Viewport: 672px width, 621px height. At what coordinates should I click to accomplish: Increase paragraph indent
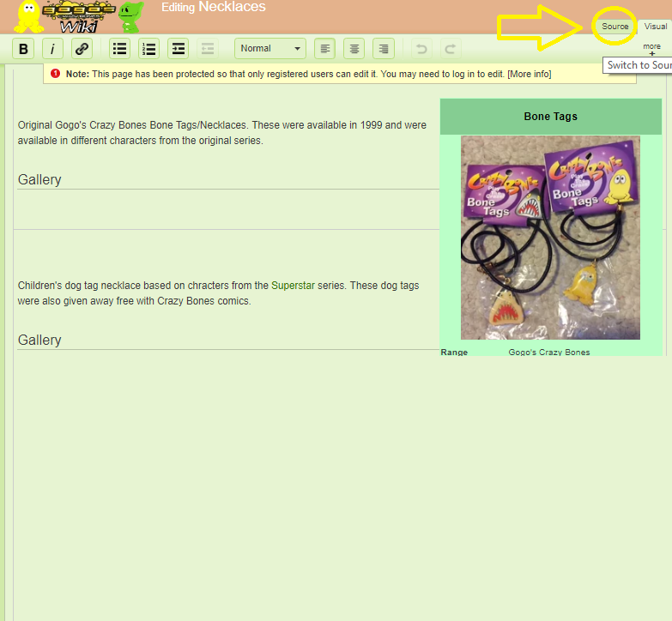coord(179,48)
